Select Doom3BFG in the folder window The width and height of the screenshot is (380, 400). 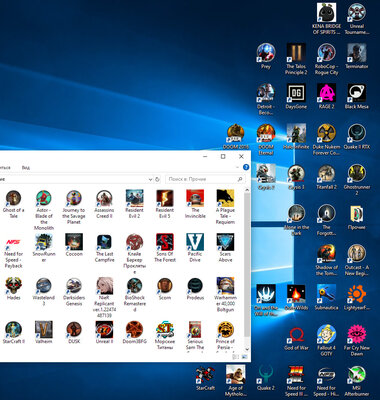(x=134, y=332)
